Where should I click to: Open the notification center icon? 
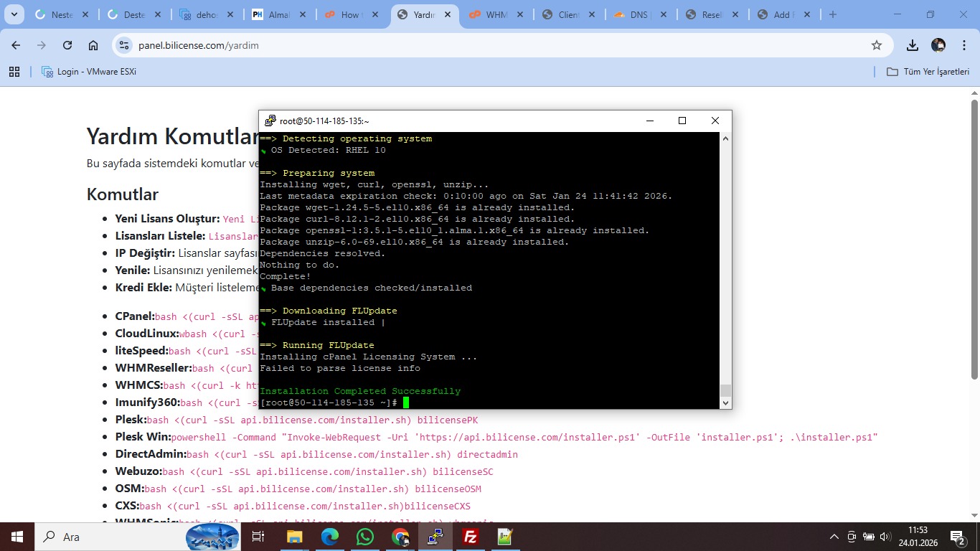click(958, 537)
